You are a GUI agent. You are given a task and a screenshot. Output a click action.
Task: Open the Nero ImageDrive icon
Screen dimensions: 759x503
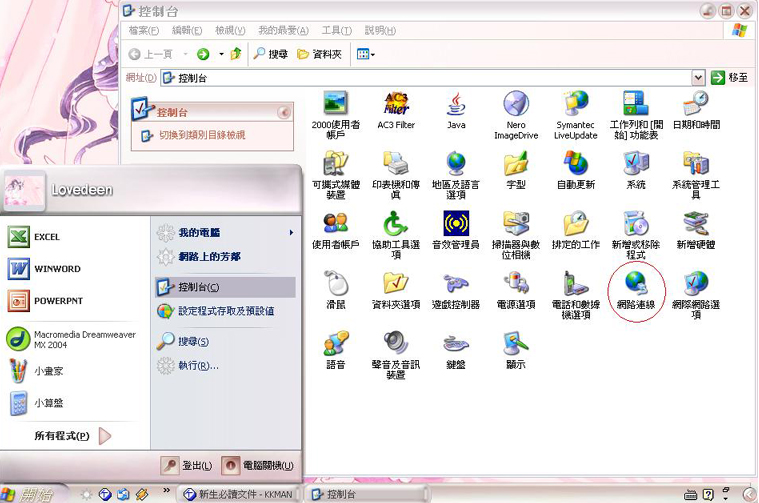tap(516, 105)
